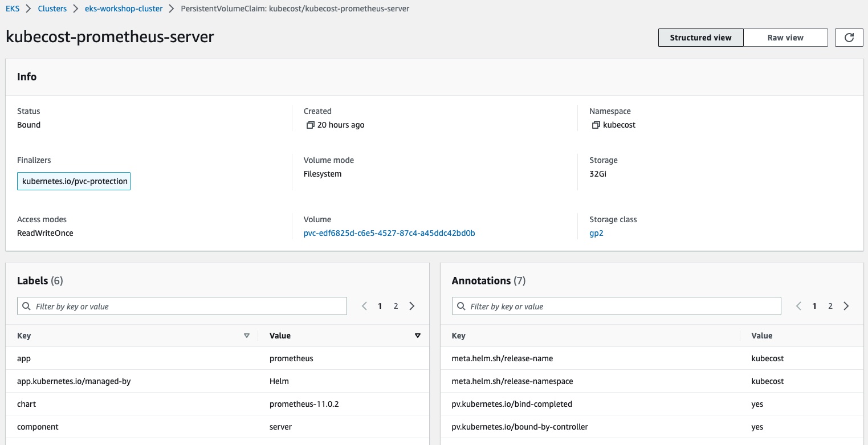Click the 'app' label key cell
Viewport: 868px width, 445px height.
(24, 358)
